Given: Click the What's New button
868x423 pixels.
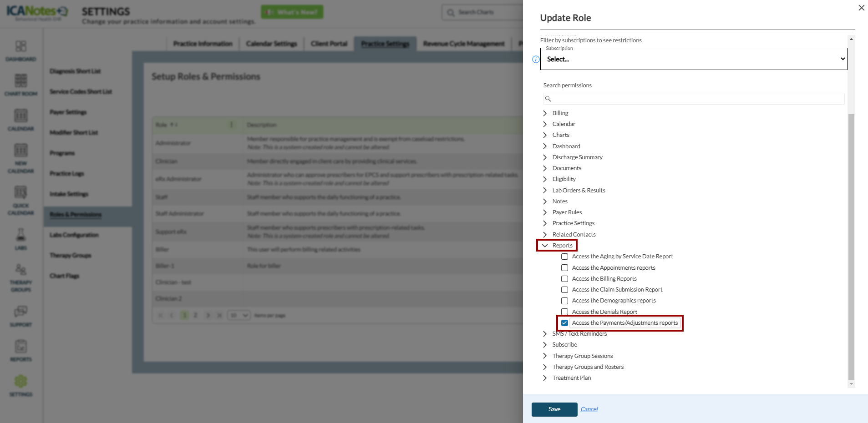Looking at the screenshot, I should coord(292,12).
